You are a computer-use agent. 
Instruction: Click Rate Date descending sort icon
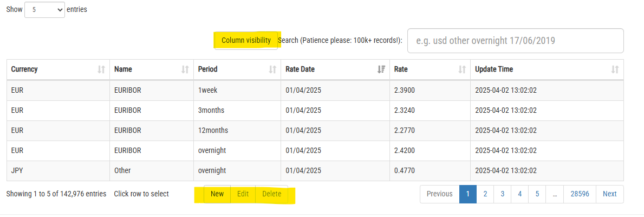[381, 69]
